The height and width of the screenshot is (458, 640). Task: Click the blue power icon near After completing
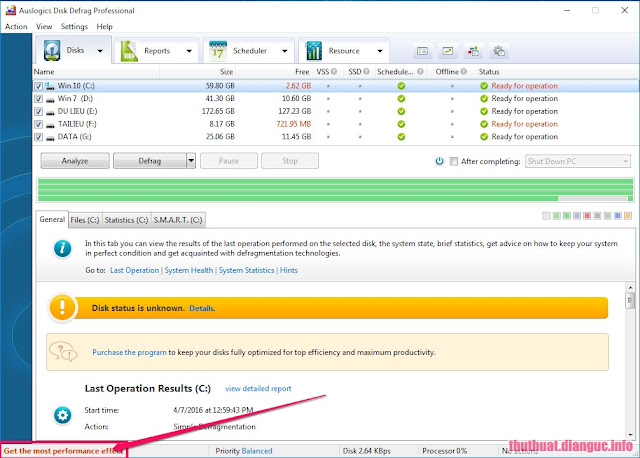pyautogui.click(x=440, y=161)
